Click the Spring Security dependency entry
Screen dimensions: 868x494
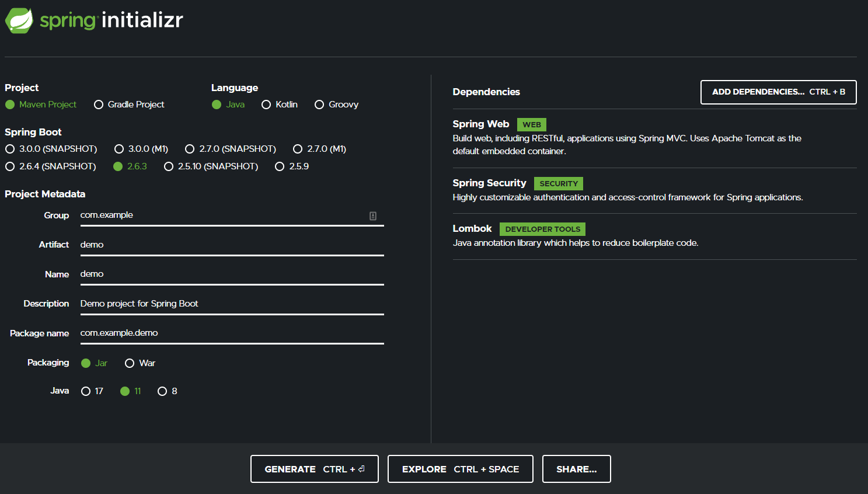[654, 190]
